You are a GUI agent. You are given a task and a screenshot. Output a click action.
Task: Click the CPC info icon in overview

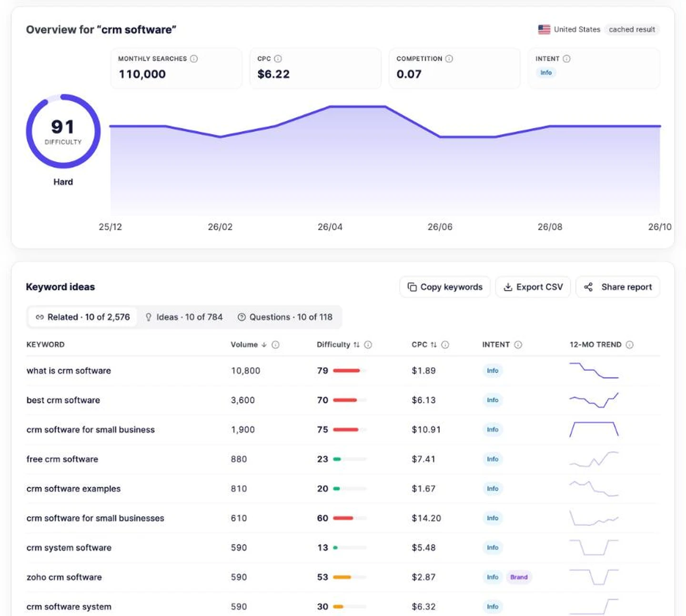tap(278, 59)
